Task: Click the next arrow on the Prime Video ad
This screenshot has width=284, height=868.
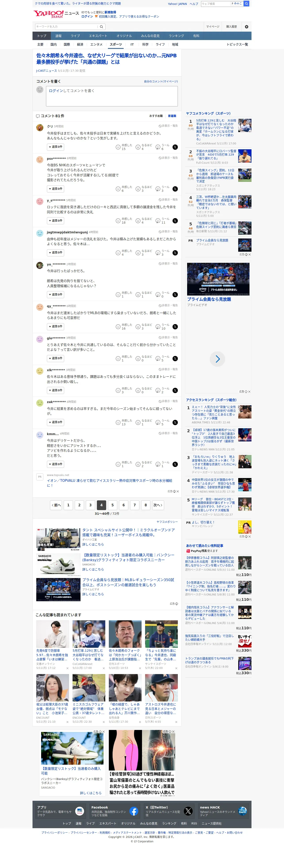Action: coord(217,359)
